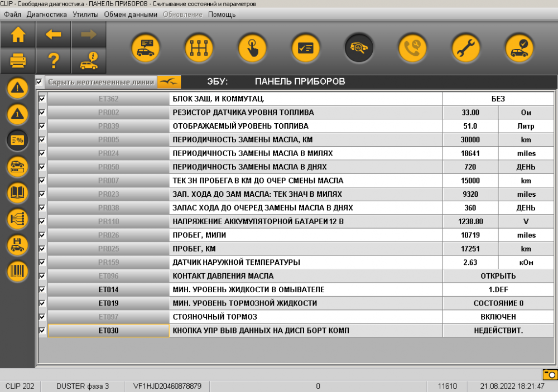The height and width of the screenshot is (392, 558).
Task: Open the Файл menu
Action: pyautogui.click(x=12, y=14)
